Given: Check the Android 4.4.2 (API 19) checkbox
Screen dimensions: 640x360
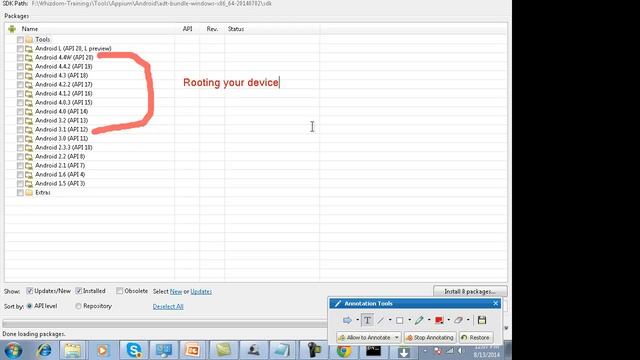Looking at the screenshot, I should (20, 67).
